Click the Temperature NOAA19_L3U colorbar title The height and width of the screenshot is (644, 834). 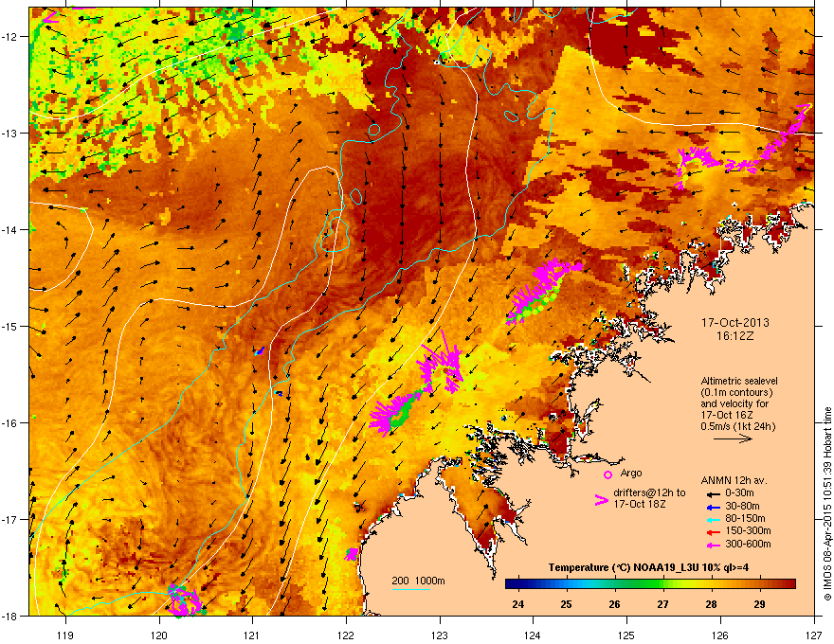tap(649, 568)
